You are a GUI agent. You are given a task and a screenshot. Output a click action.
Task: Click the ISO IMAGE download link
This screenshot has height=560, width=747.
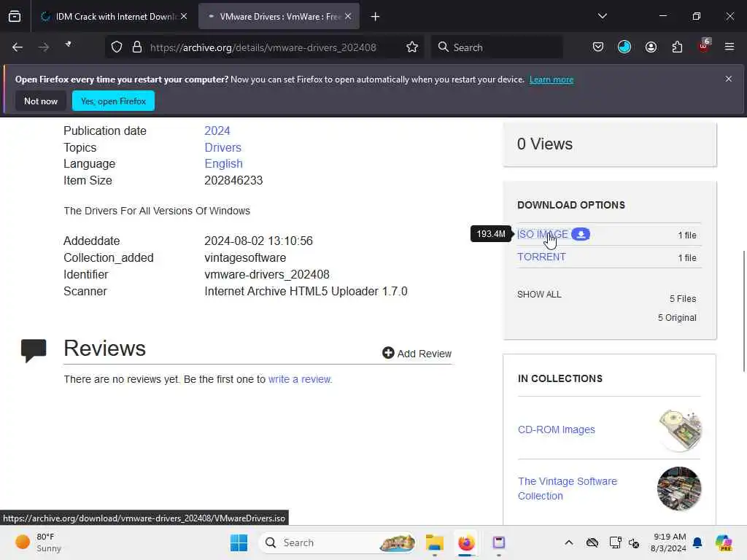pos(543,234)
